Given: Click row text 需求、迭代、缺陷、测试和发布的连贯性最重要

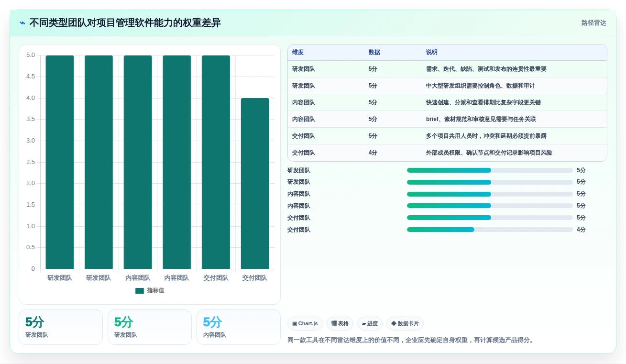Looking at the screenshot, I should pos(486,69).
